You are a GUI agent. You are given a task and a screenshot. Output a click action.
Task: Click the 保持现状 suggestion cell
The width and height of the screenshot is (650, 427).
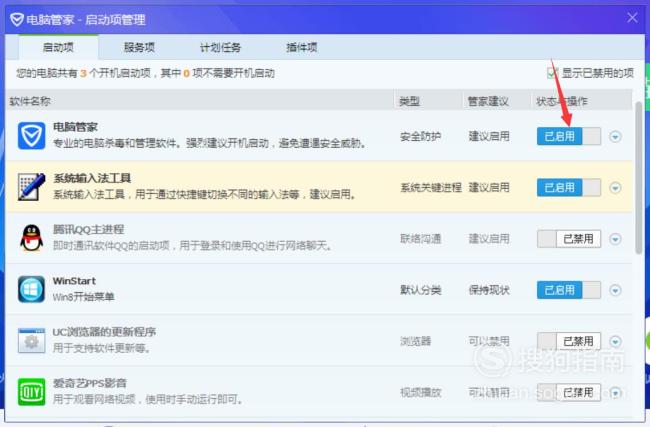489,290
